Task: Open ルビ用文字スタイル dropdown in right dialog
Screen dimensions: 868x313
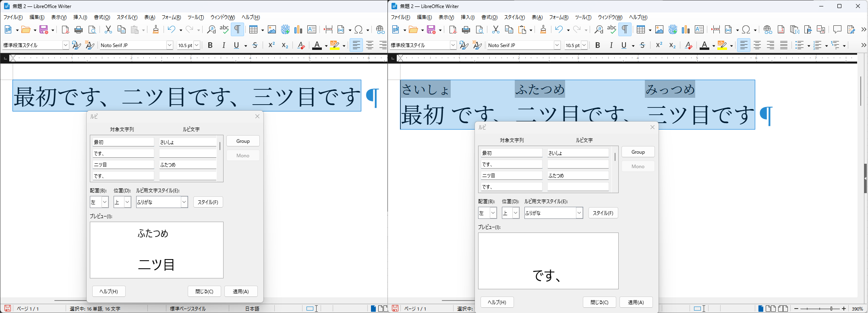Action: [579, 213]
